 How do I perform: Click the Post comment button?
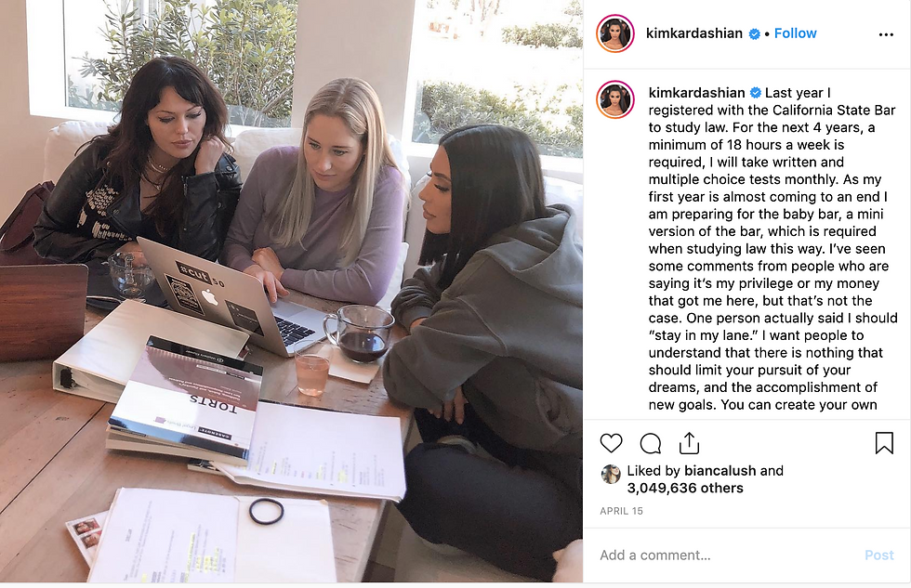click(879, 555)
